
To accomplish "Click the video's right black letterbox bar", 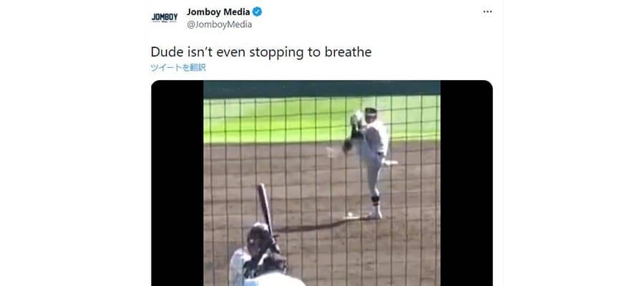I will pyautogui.click(x=466, y=183).
